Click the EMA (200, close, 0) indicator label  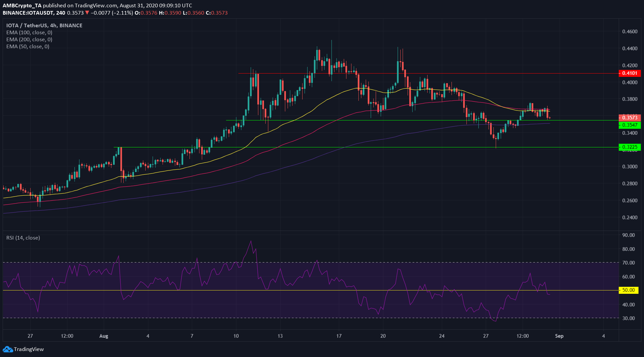tap(29, 39)
